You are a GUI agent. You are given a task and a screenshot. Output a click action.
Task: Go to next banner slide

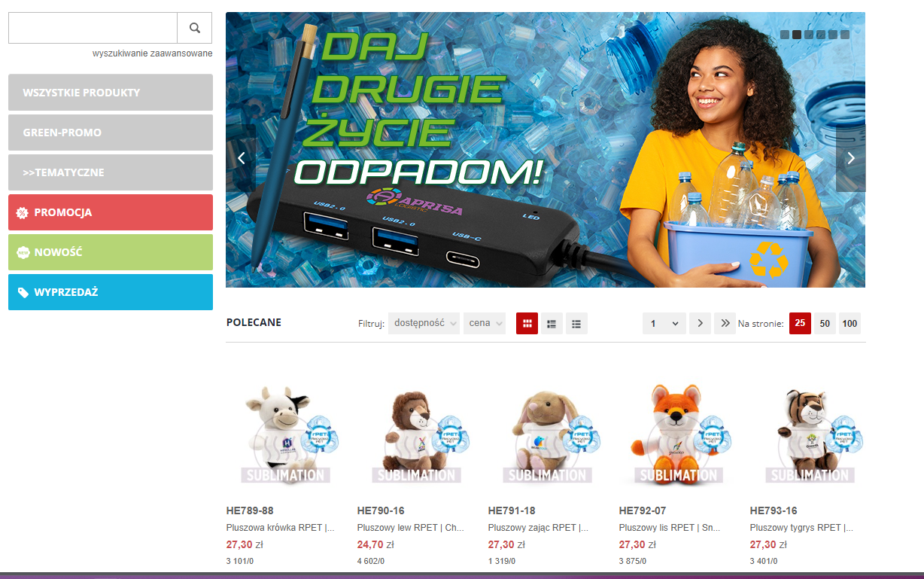tap(851, 158)
